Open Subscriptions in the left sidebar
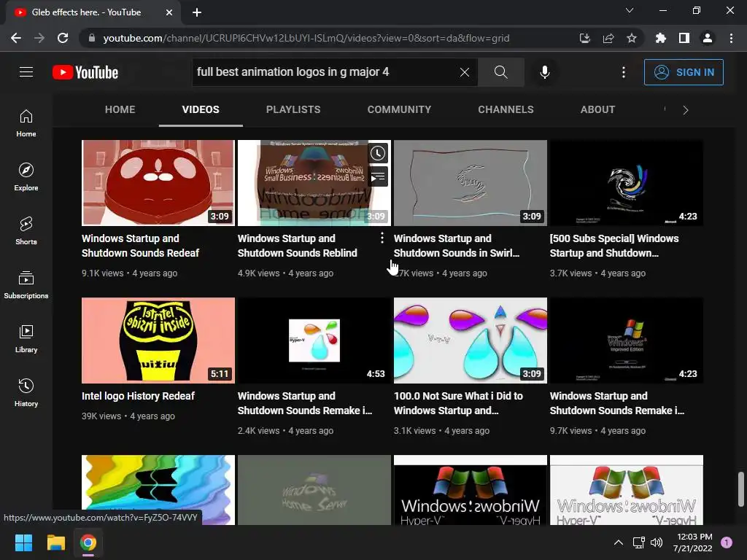This screenshot has width=747, height=560. pos(26,284)
